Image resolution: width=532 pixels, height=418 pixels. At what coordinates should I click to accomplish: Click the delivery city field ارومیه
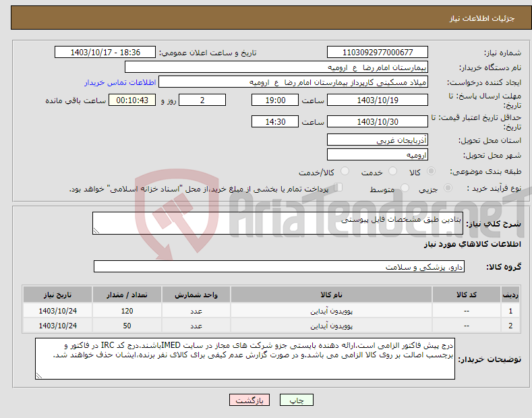click(378, 154)
